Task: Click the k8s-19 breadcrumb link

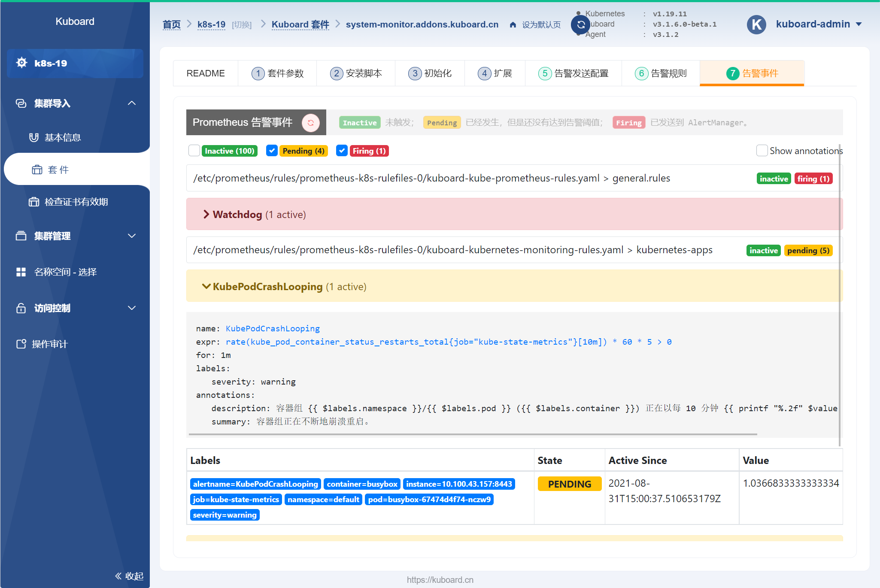Action: pyautogui.click(x=211, y=24)
